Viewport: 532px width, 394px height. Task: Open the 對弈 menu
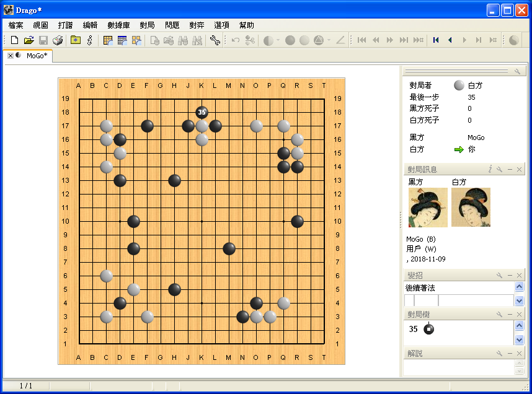[x=197, y=25]
